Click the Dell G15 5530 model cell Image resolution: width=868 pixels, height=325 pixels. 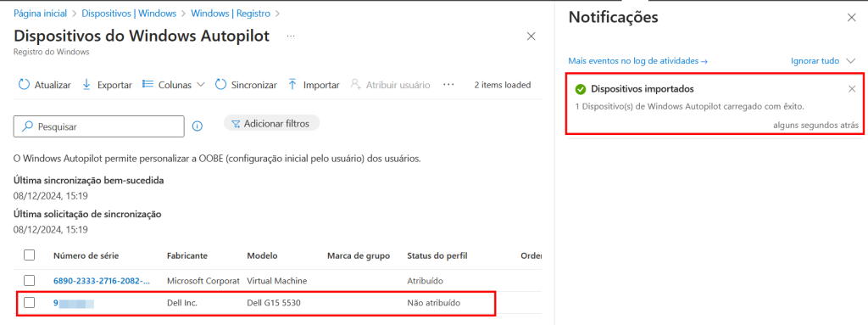pyautogui.click(x=274, y=304)
